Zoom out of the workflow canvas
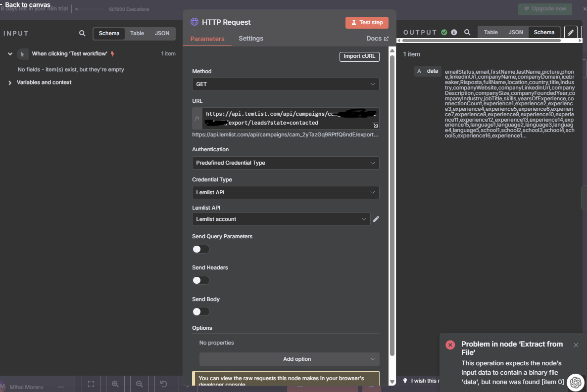587x392 pixels. pos(139,384)
